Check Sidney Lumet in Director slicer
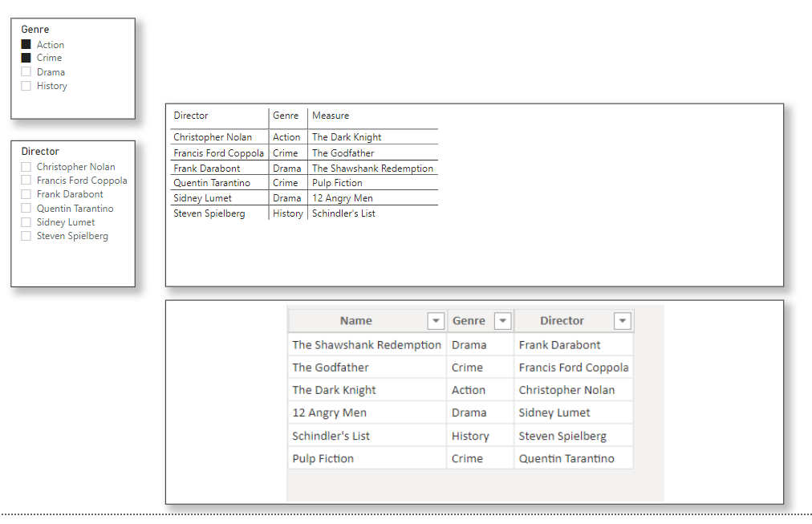 tap(26, 222)
